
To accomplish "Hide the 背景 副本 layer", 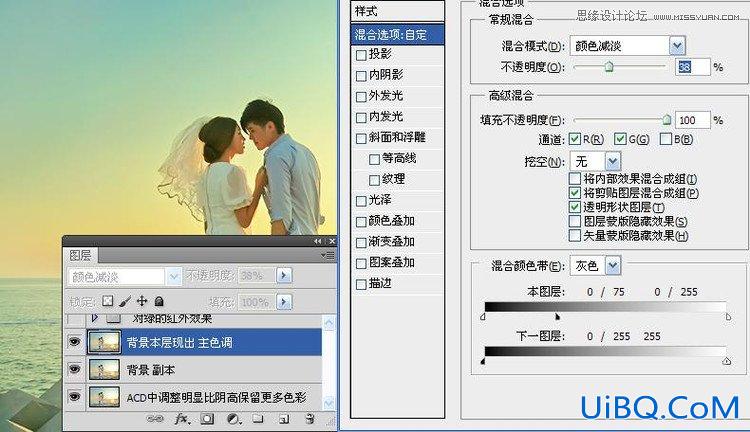I will pyautogui.click(x=74, y=369).
